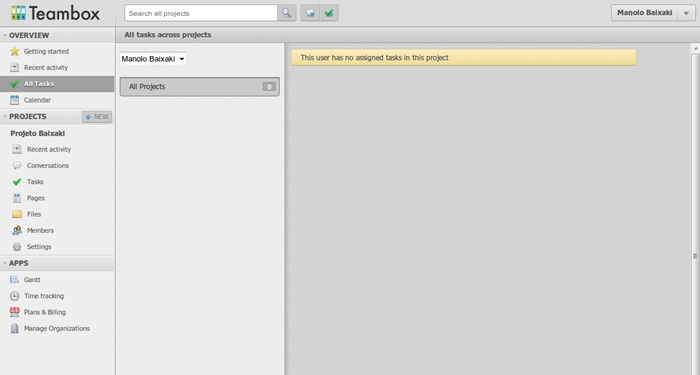Open Getting started page
Screen dimensions: 700x375
pos(46,51)
